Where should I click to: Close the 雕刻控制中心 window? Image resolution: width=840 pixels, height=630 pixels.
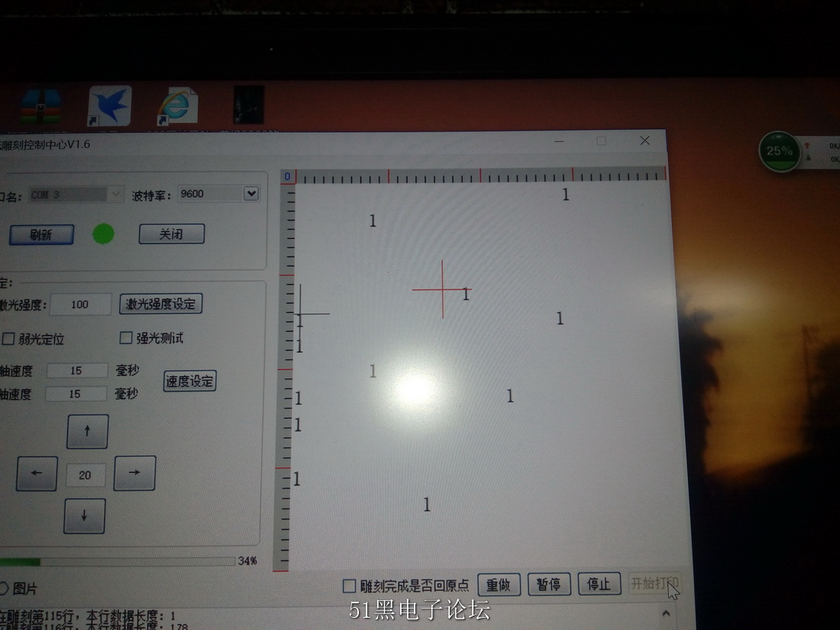pos(645,141)
